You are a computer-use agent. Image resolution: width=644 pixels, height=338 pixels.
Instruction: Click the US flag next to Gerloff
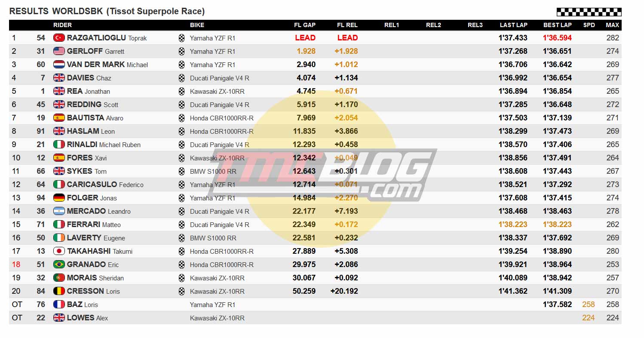(59, 51)
